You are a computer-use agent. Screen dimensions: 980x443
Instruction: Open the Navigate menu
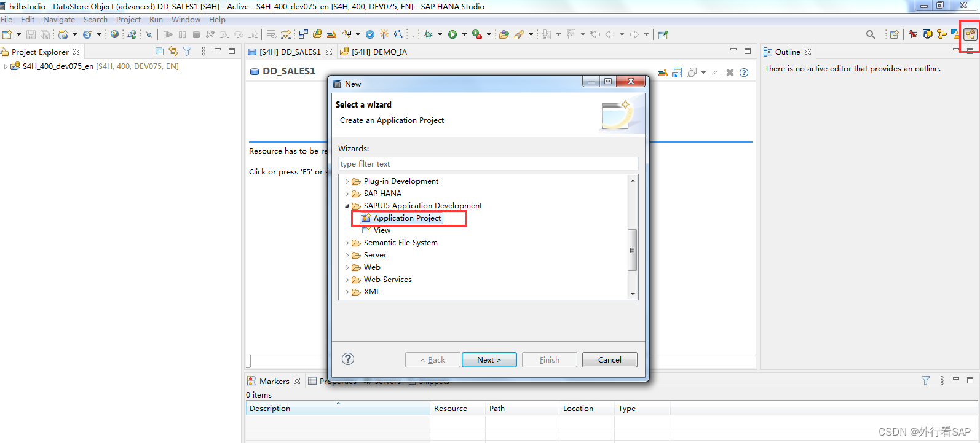point(59,20)
